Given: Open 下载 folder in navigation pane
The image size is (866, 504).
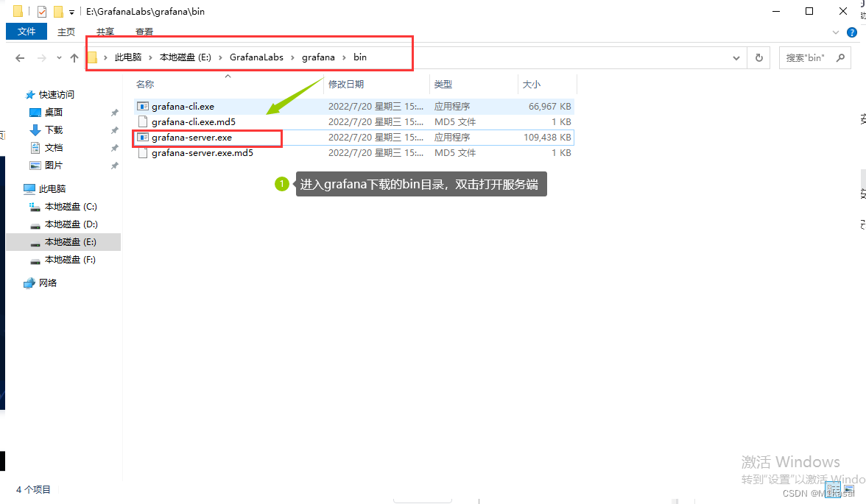Looking at the screenshot, I should point(54,130).
